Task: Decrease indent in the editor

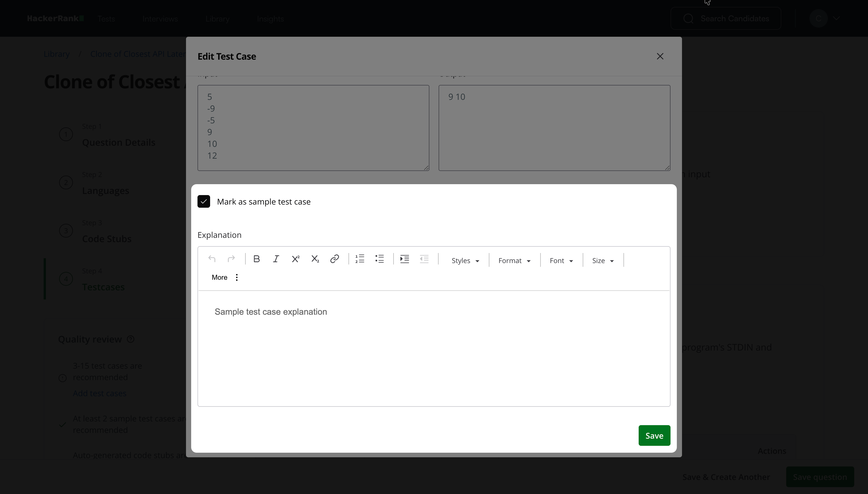Action: [x=424, y=259]
